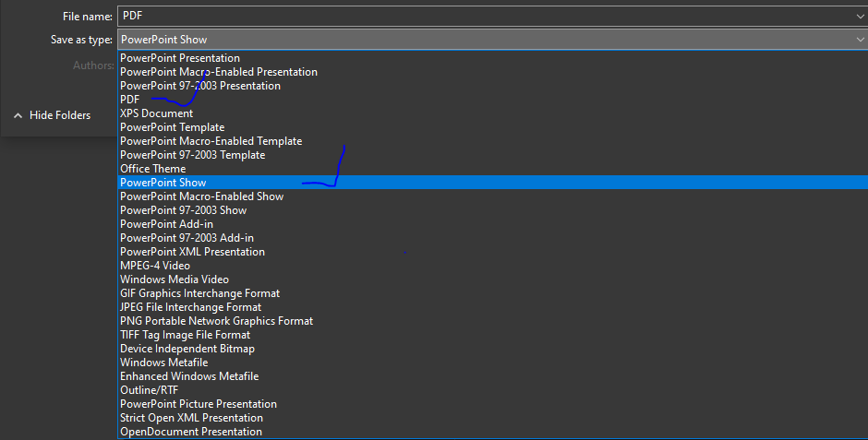Screen dimensions: 868x440
Task: Pick PowerPoint Add-in format
Action: [x=493, y=224]
